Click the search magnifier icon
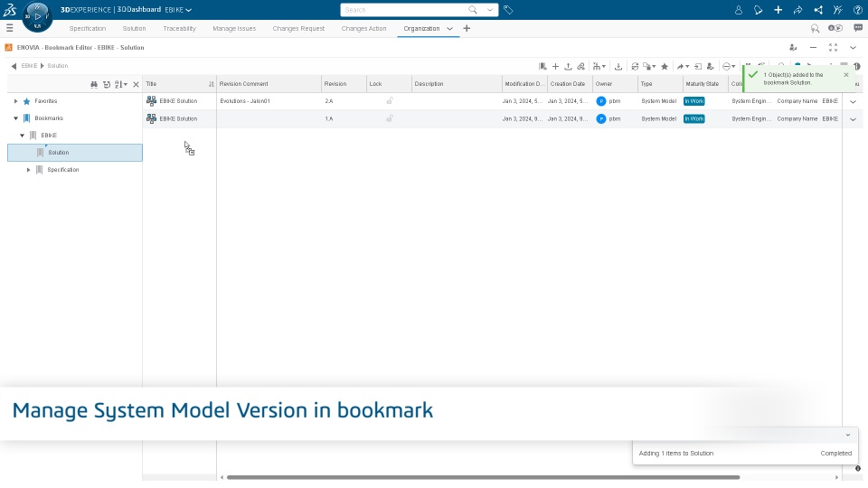The width and height of the screenshot is (868, 488). point(472,9)
